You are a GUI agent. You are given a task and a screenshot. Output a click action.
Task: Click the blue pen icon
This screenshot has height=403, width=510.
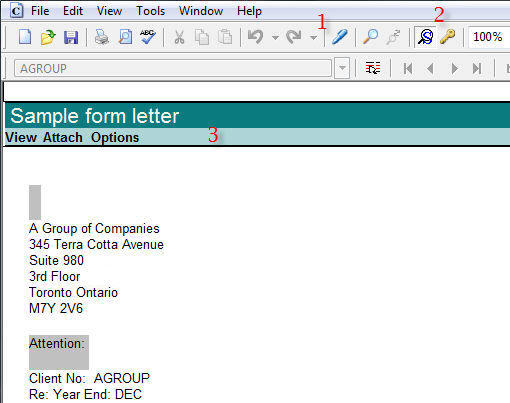(x=339, y=37)
